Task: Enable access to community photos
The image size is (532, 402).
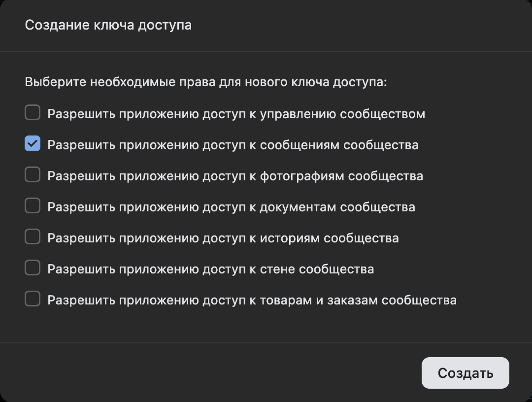Action: tap(32, 174)
